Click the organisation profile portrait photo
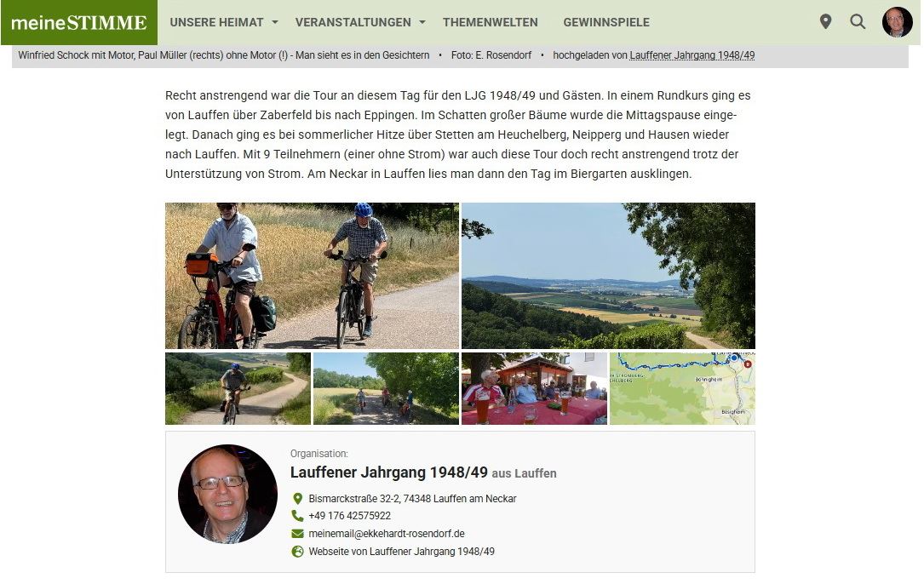 tap(227, 494)
